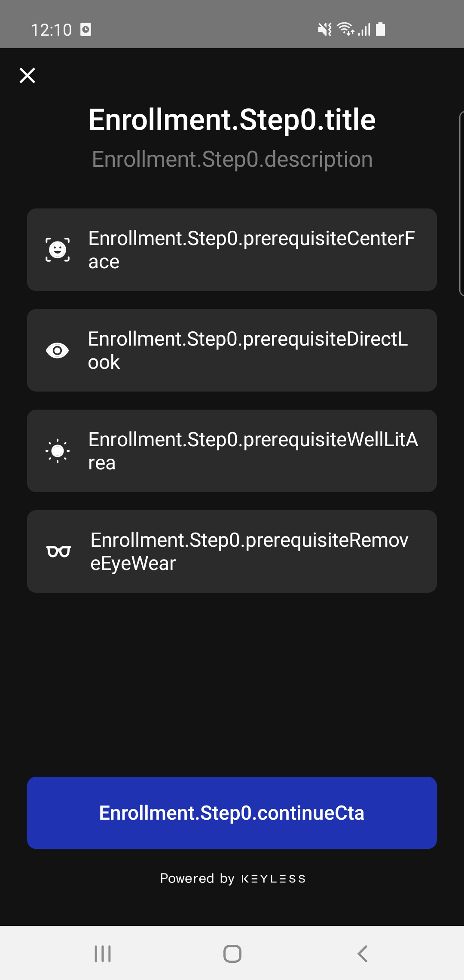The width and height of the screenshot is (464, 980).
Task: Open Android recent apps navigation button
Action: 103,954
